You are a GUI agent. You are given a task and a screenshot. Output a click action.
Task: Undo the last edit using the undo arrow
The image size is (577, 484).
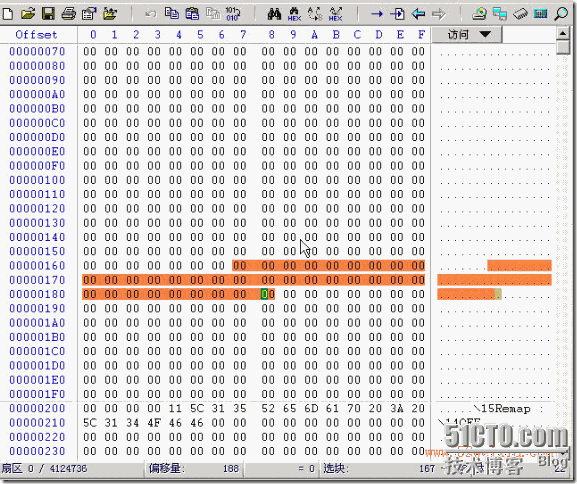(x=151, y=14)
